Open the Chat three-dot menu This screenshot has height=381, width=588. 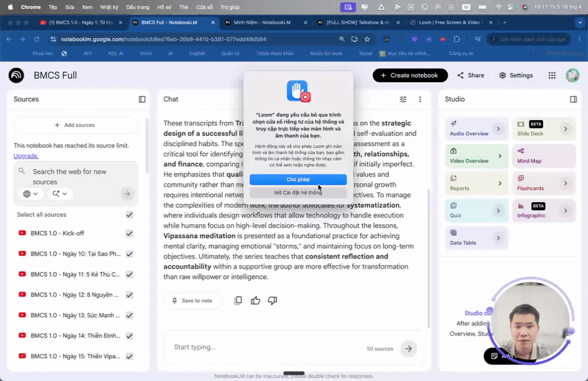coord(420,99)
